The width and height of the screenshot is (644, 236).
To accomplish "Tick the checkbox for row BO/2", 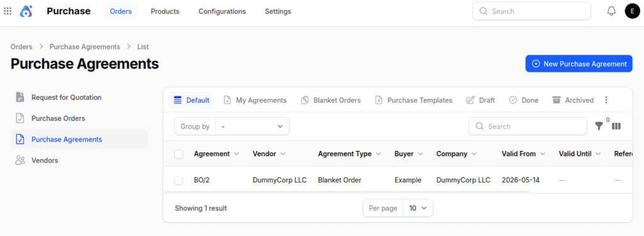I will [x=179, y=180].
